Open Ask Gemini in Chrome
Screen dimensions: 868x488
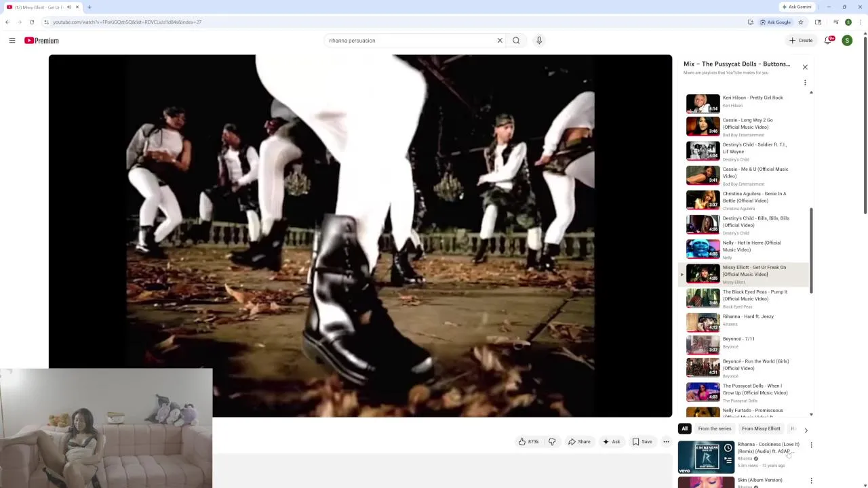coord(796,7)
